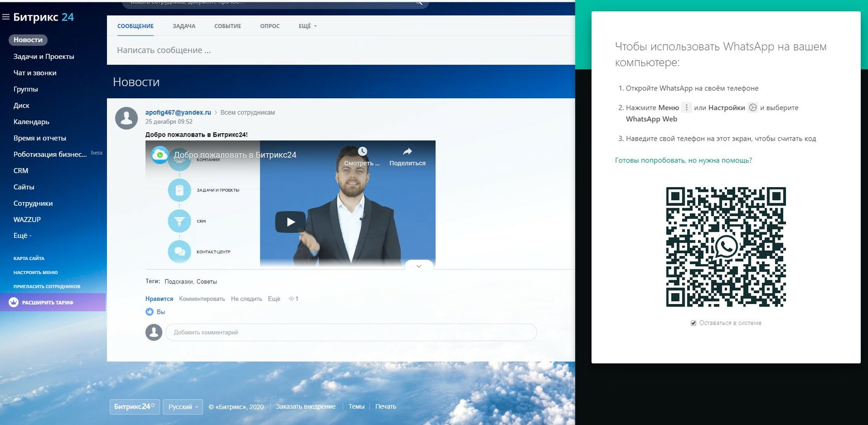Viewport: 868px width, 425px height.
Task: Click the Написать сообщение field
Action: 341,50
